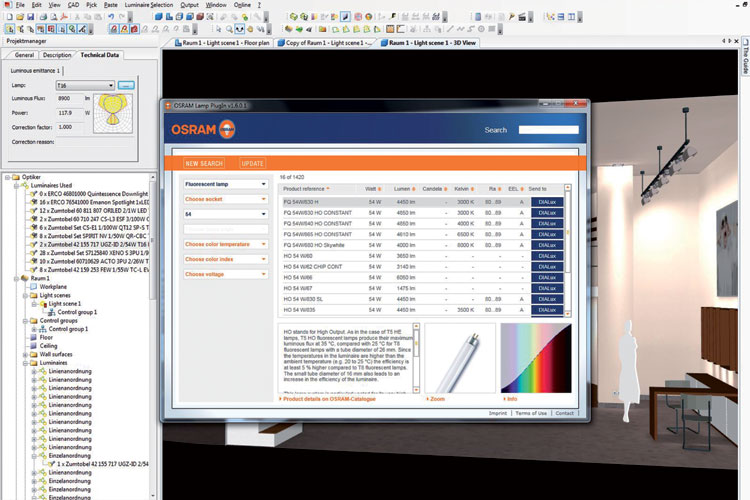Click the New project icon in toolbar
750x500 pixels.
pyautogui.click(x=9, y=17)
